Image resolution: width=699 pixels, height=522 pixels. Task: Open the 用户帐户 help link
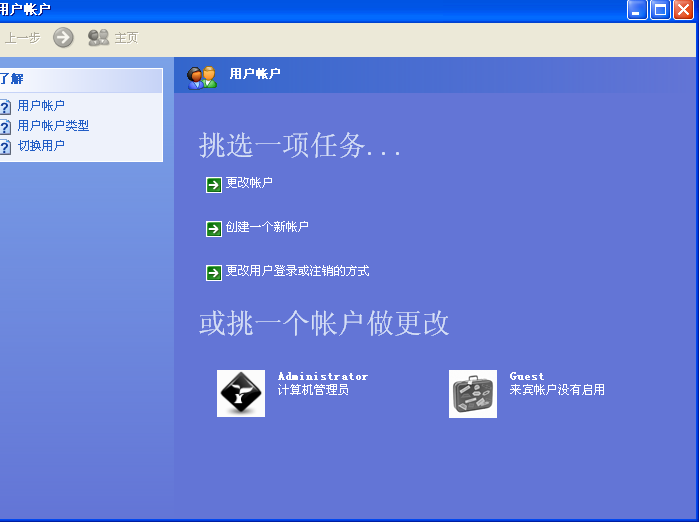click(x=41, y=106)
